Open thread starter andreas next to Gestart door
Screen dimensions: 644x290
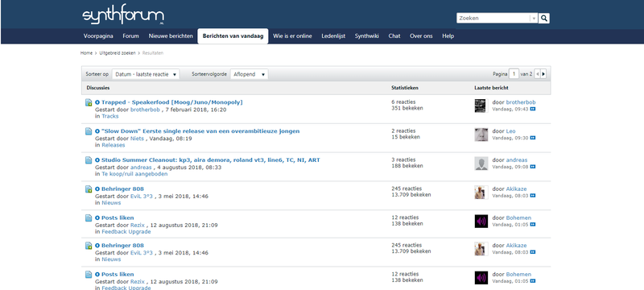coord(141,168)
